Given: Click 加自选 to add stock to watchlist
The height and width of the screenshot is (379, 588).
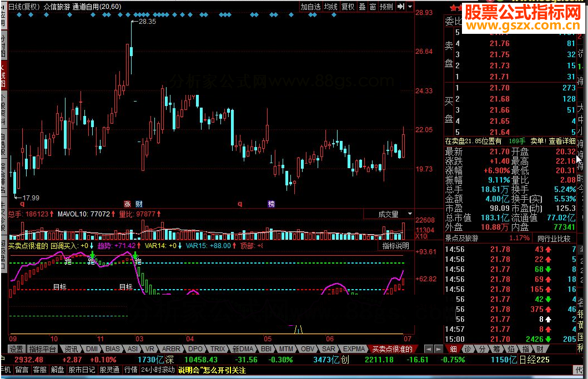Looking at the screenshot, I should pos(310,7).
